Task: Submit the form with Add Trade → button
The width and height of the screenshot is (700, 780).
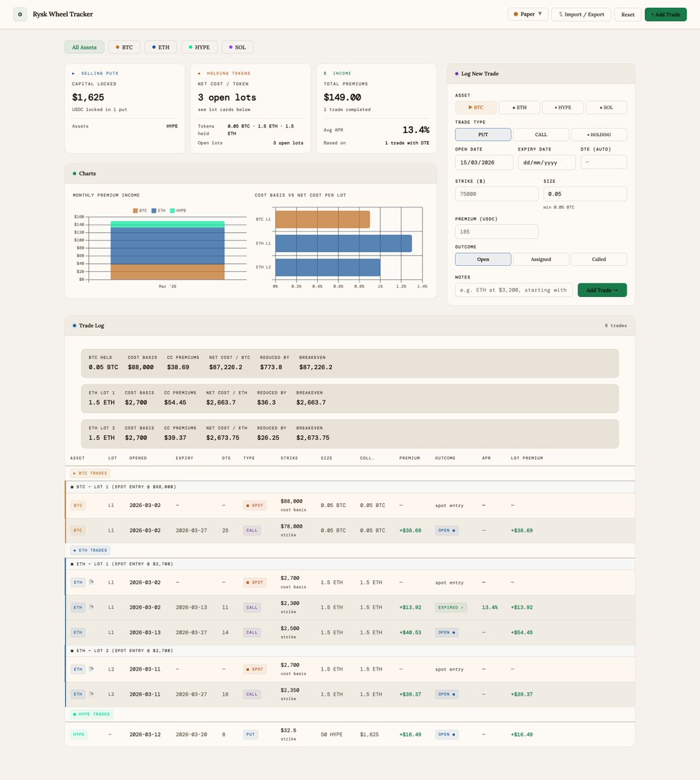Action: (602, 290)
